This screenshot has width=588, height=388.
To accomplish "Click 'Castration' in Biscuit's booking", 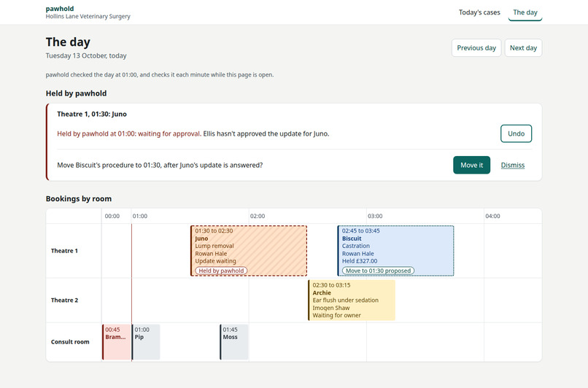I will coord(356,246).
